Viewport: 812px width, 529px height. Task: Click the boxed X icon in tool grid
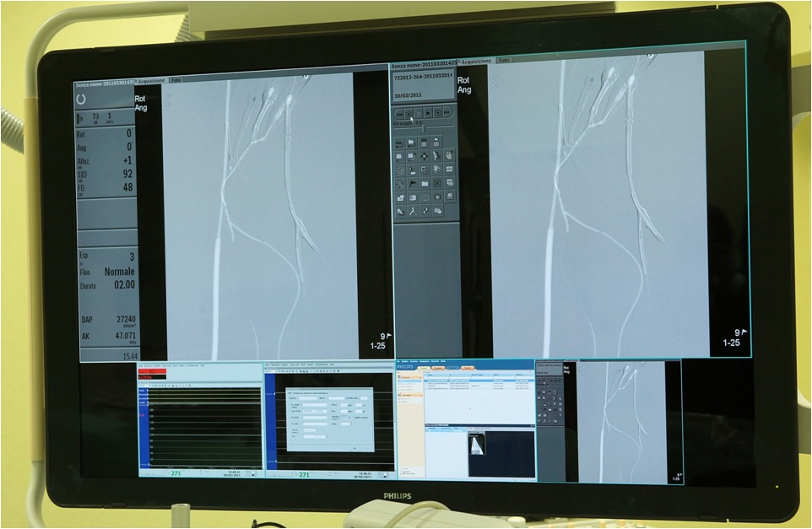[436, 183]
